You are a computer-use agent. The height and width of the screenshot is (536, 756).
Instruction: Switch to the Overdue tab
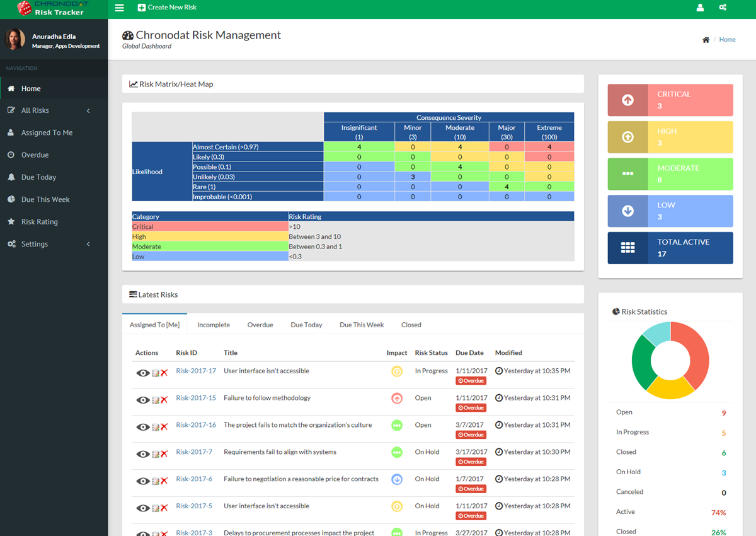(x=260, y=325)
